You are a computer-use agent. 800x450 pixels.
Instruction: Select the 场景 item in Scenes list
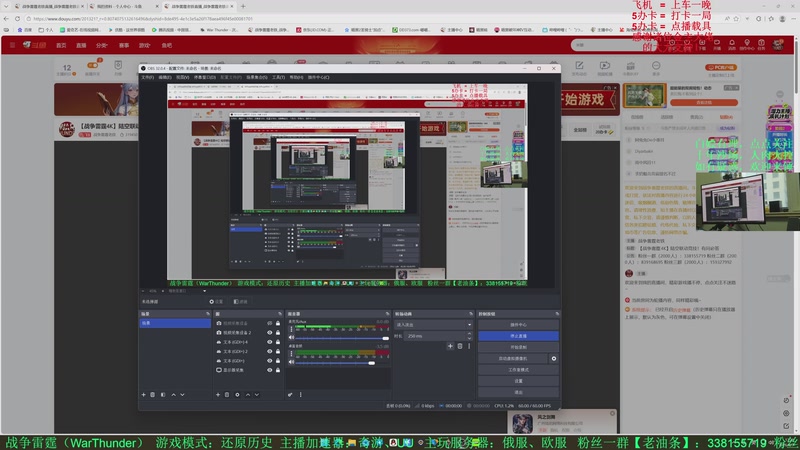175,323
